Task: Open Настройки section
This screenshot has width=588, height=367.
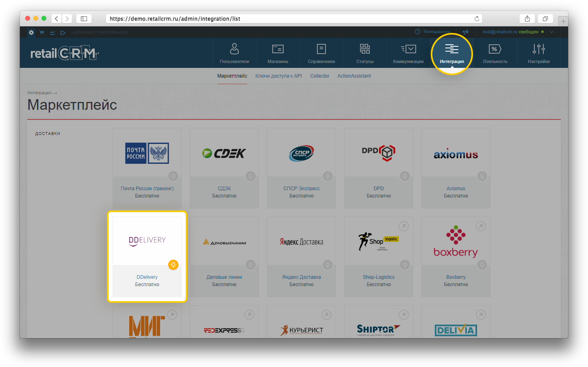Action: pos(539,53)
